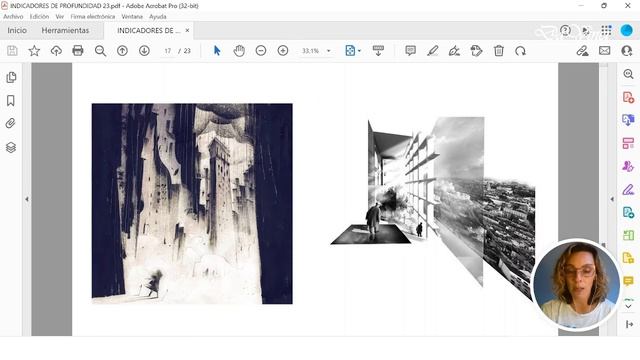Open the apps grid icon
The height and width of the screenshot is (360, 640).
pos(607,31)
